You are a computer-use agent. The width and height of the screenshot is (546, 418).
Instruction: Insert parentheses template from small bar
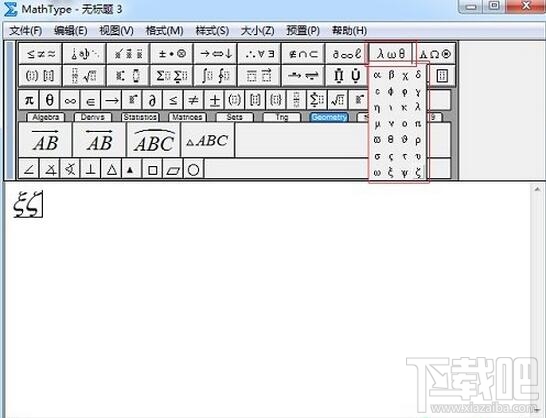click(x=235, y=100)
